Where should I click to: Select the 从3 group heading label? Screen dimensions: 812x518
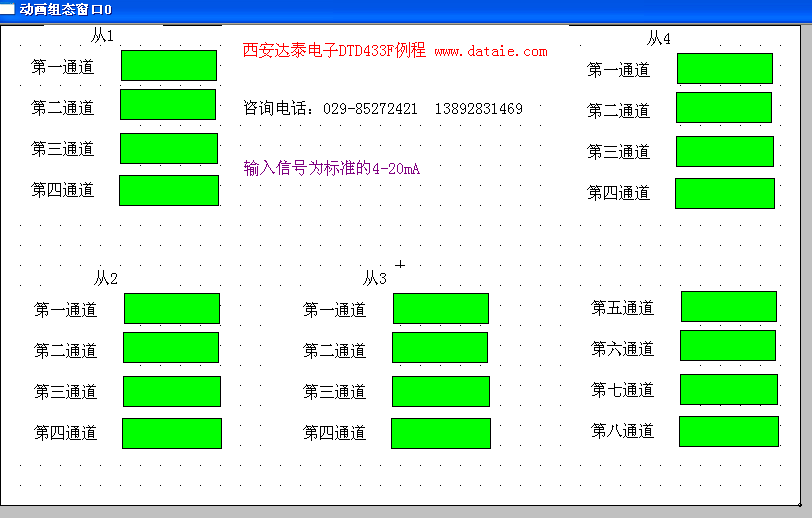point(374,278)
